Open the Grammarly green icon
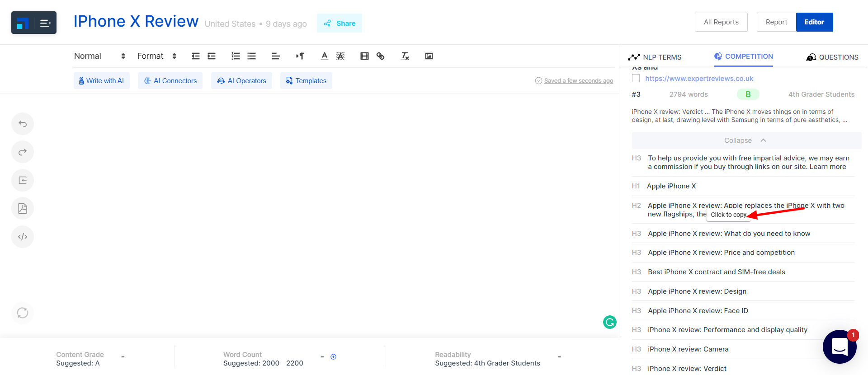Image resolution: width=868 pixels, height=375 pixels. tap(610, 322)
